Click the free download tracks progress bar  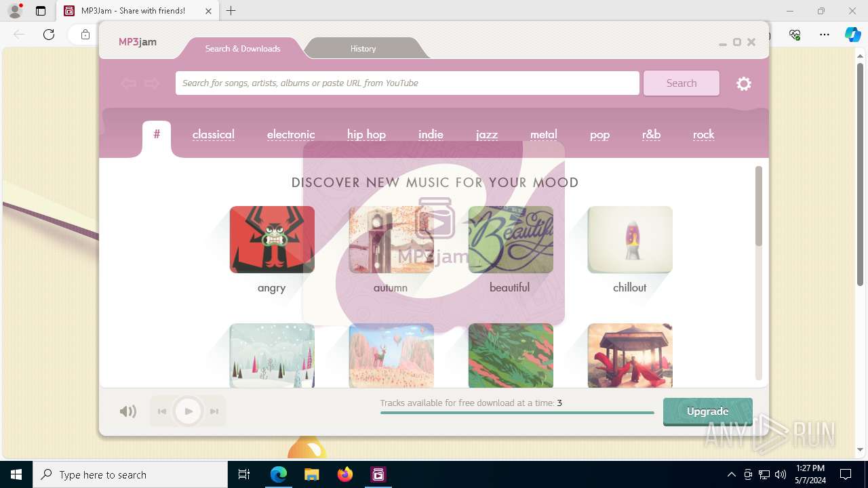(x=517, y=412)
